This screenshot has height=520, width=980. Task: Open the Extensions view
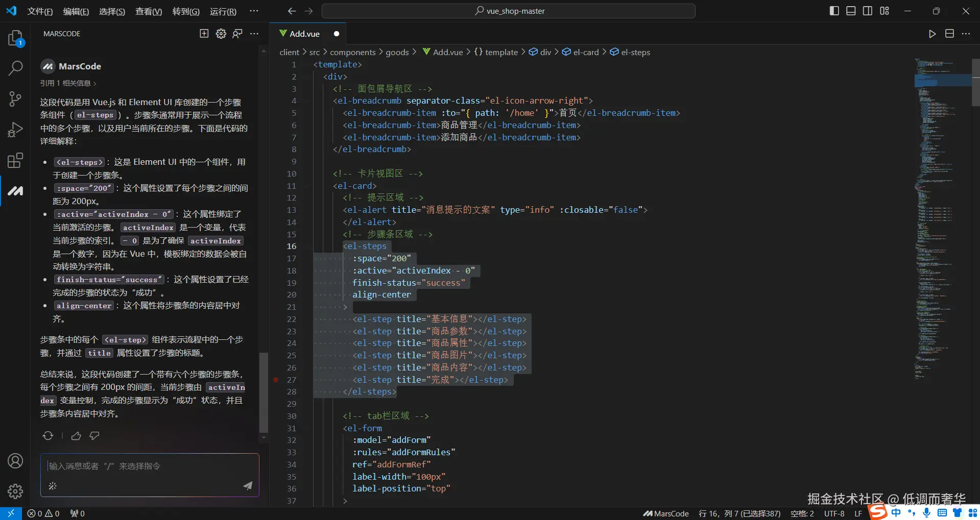click(15, 160)
